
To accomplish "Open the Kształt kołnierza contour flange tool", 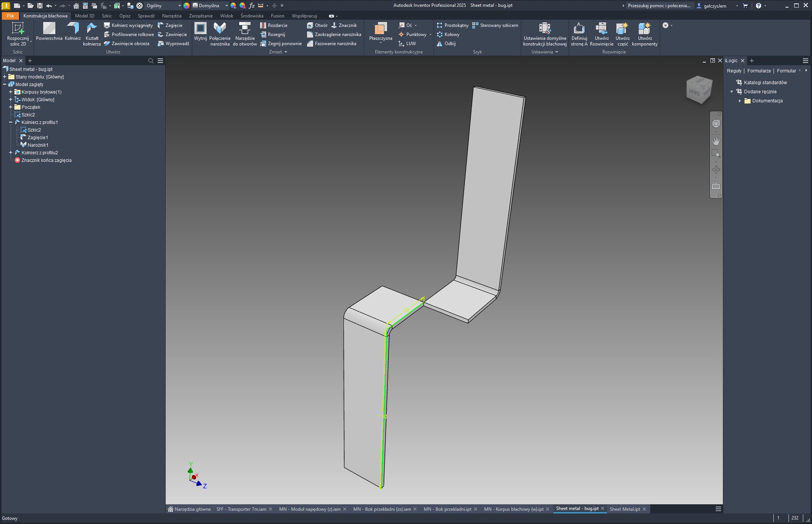I will click(92, 34).
